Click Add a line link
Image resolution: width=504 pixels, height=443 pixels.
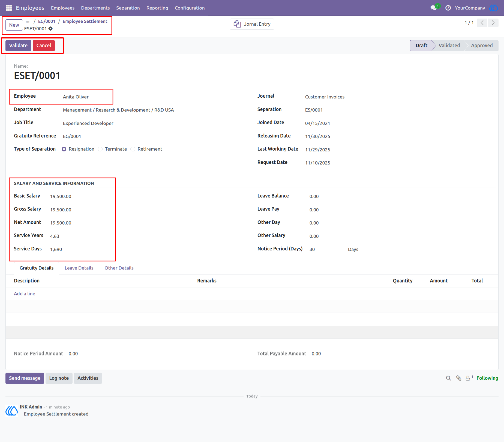(25, 294)
